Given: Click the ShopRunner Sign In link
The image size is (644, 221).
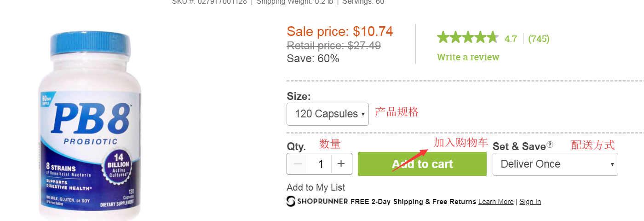Looking at the screenshot, I should [x=530, y=202].
